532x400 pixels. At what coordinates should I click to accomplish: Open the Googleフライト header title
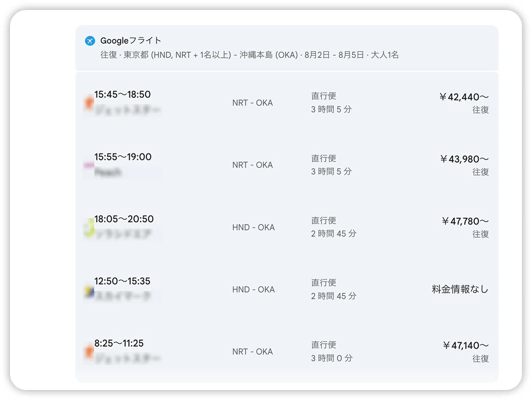(131, 41)
